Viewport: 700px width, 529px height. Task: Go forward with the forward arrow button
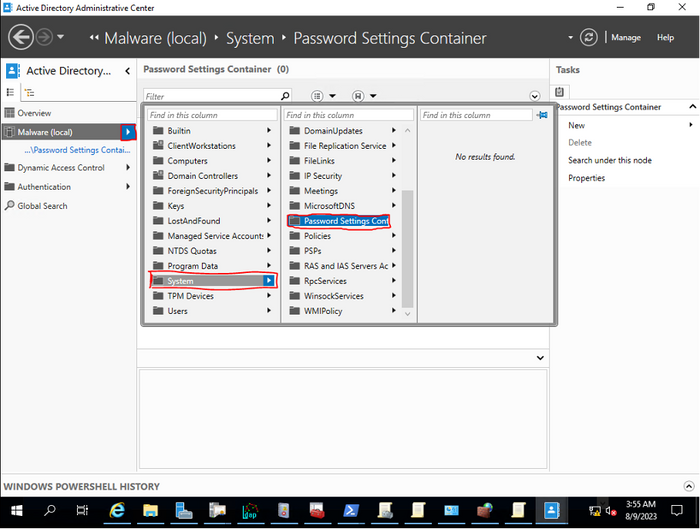coord(44,37)
